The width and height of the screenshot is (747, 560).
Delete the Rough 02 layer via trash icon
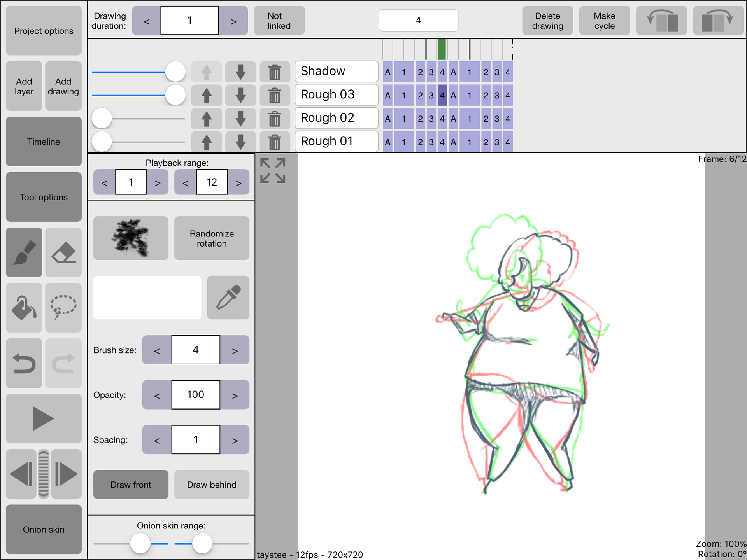tap(275, 119)
